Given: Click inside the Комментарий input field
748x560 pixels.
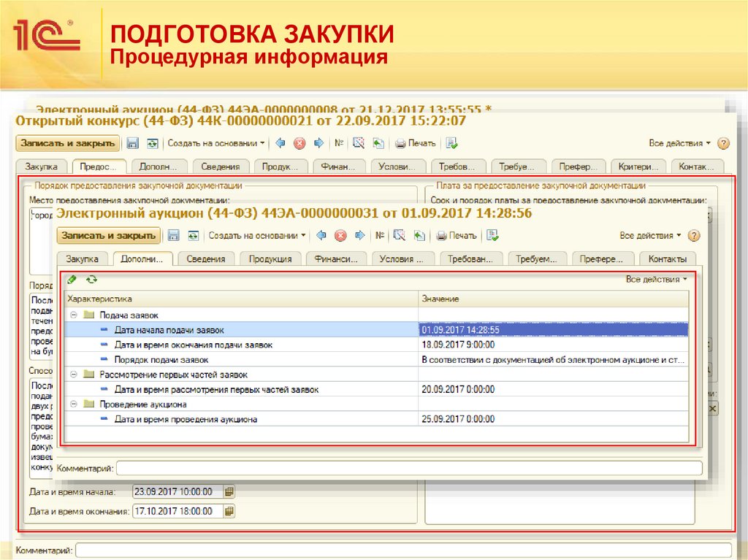Looking at the screenshot, I should click(402, 468).
